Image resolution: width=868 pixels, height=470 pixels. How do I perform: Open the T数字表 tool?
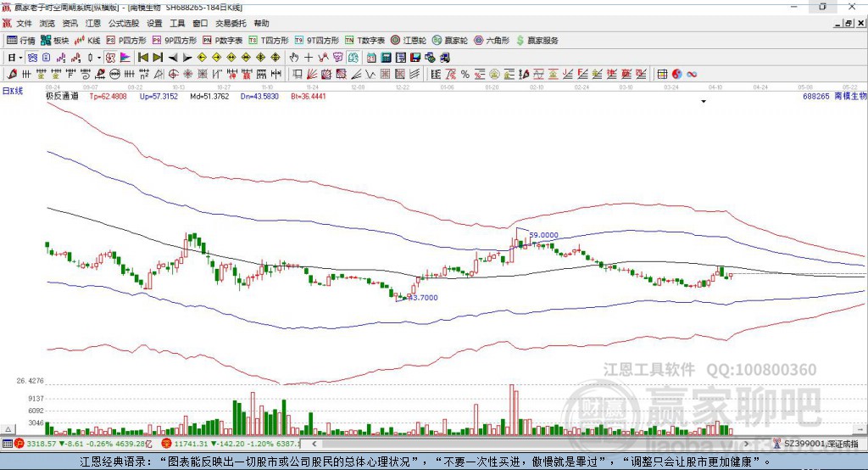tap(364, 41)
